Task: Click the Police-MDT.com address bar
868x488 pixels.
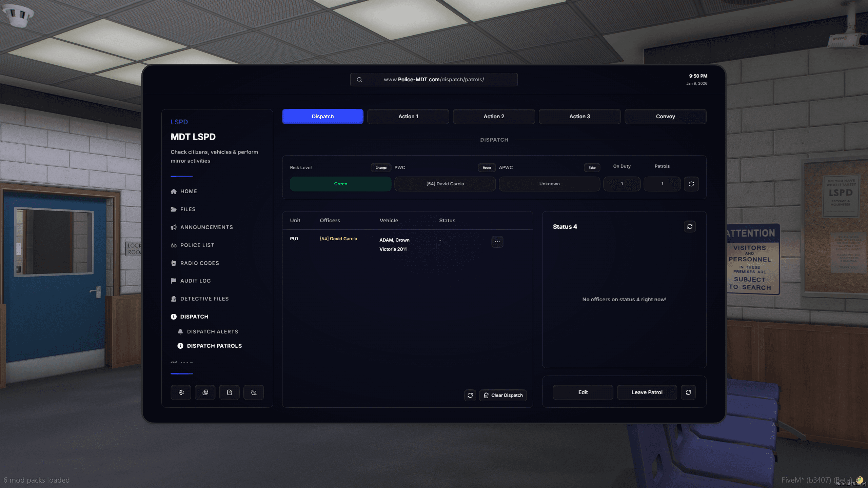Action: pyautogui.click(x=434, y=80)
